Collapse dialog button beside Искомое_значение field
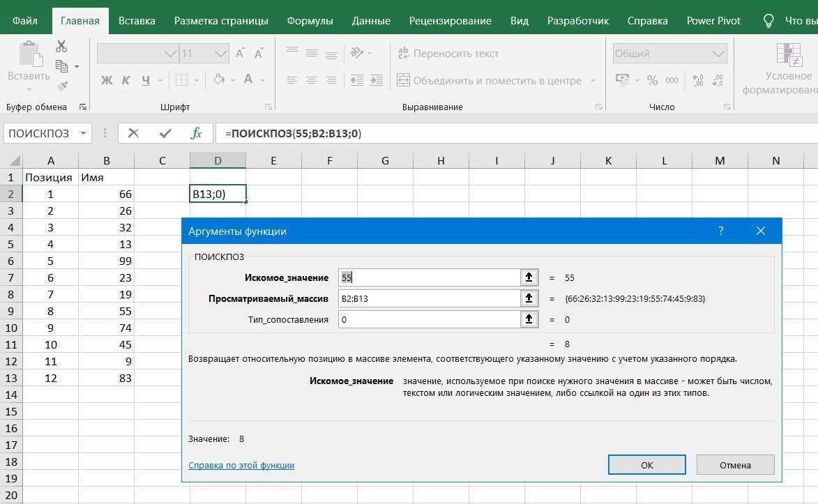Screen dimensions: 818x504 [x=529, y=277]
